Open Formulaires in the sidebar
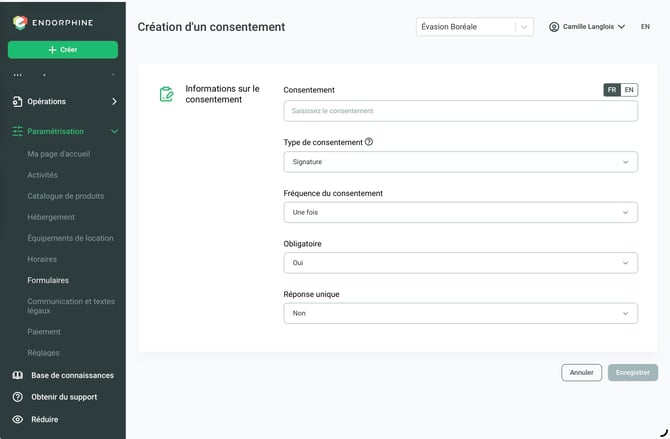Screen dimensions: 670x439 pyautogui.click(x=48, y=280)
